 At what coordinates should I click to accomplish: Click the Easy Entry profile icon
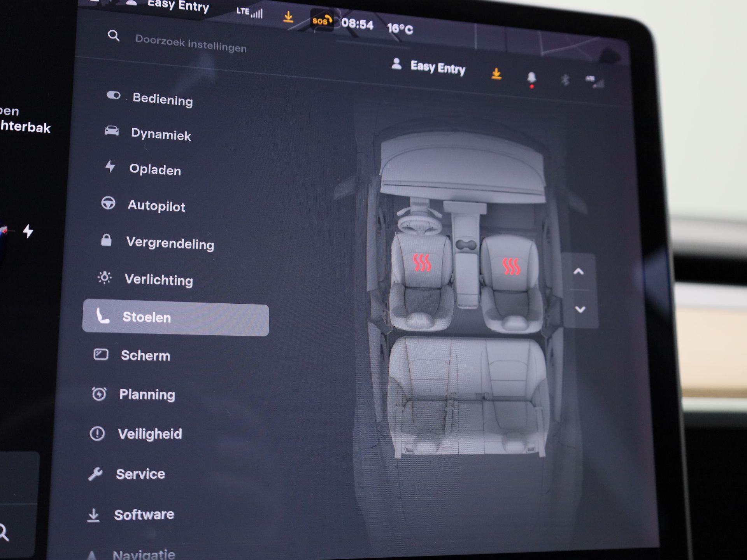396,64
